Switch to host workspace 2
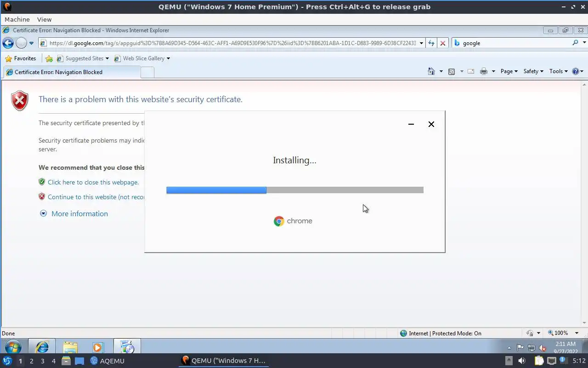 (x=31, y=361)
